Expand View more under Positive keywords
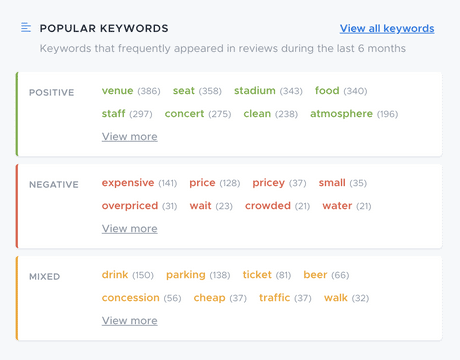 [129, 137]
